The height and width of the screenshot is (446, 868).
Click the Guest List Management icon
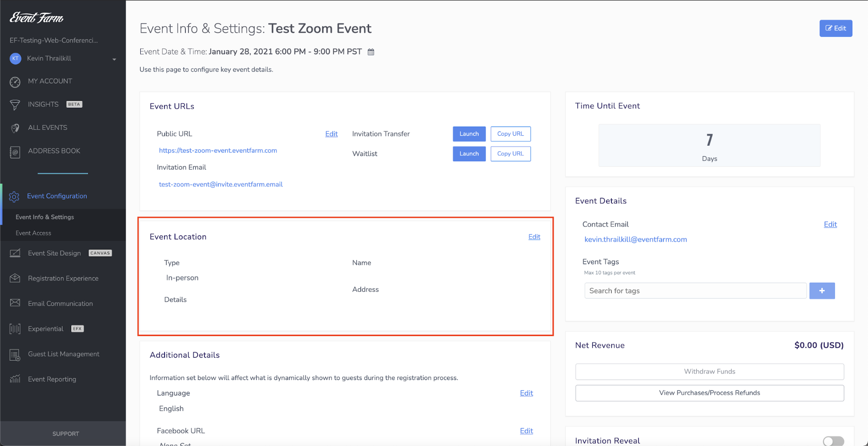click(15, 355)
